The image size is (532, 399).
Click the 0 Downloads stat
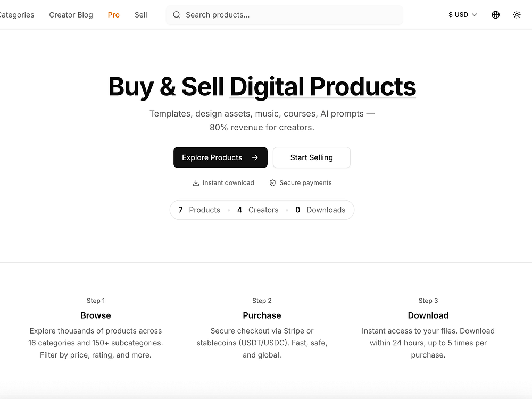320,210
